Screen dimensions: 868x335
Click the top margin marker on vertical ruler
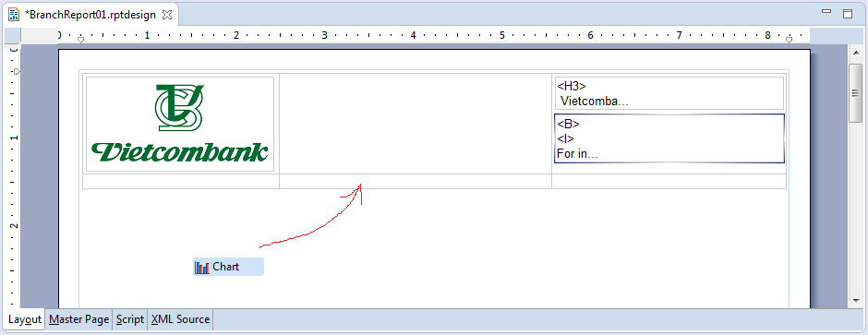coord(17,72)
